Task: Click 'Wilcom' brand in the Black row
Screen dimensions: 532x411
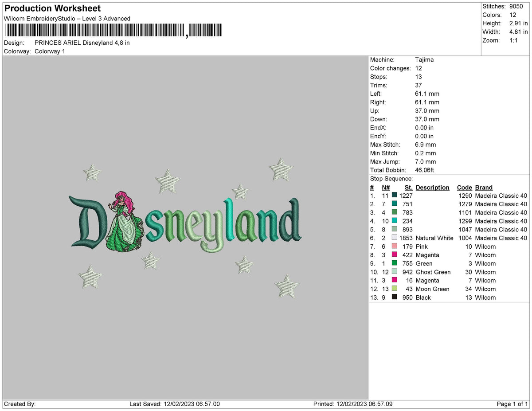Action: pos(485,297)
